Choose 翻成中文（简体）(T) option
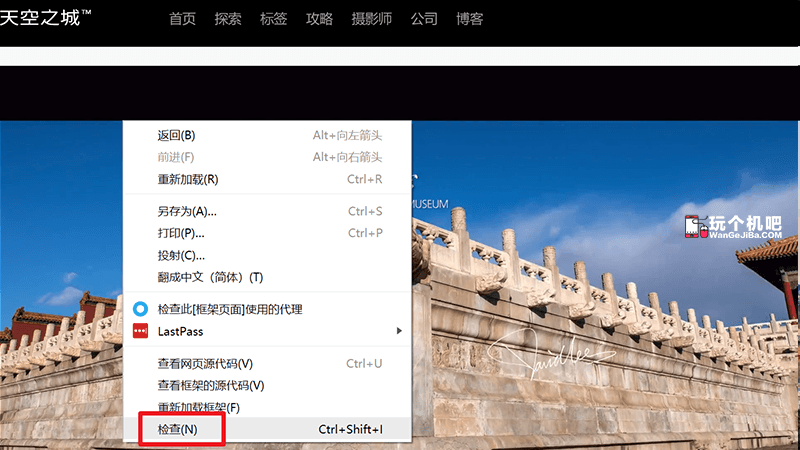800x450 pixels. point(210,277)
